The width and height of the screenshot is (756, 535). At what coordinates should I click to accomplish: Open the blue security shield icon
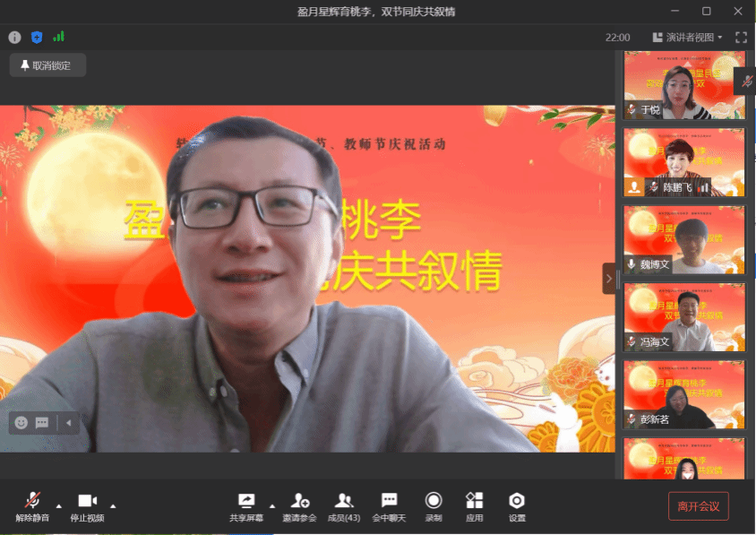click(37, 38)
